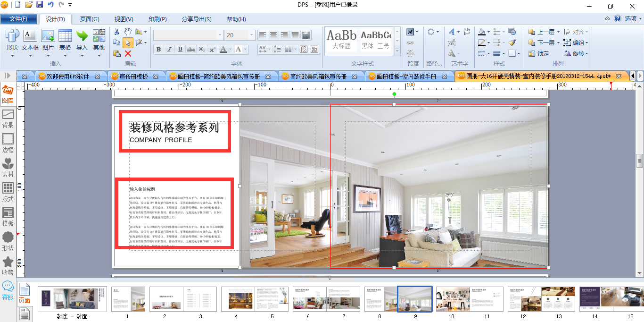The width and height of the screenshot is (644, 322).
Task: Open the font size dropdown
Action: click(251, 35)
